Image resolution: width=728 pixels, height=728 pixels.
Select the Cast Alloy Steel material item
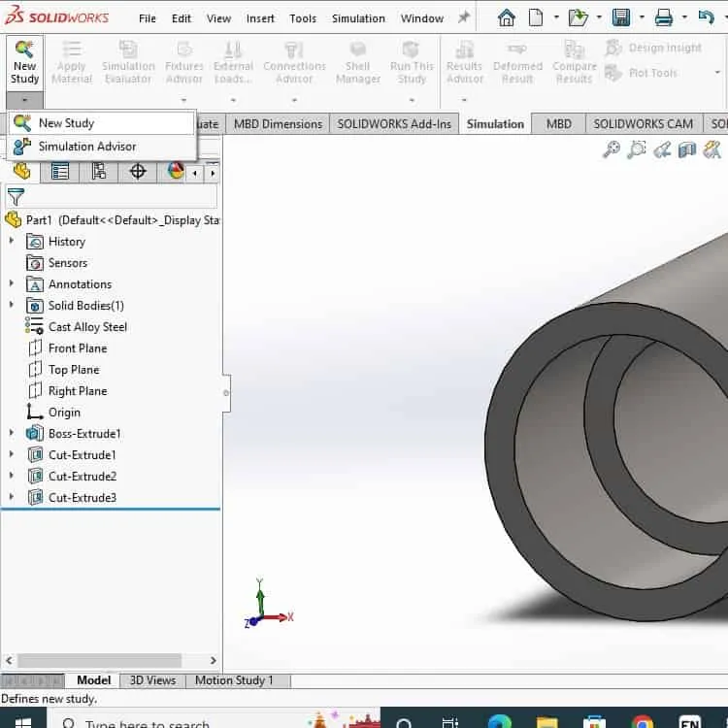pos(87,327)
